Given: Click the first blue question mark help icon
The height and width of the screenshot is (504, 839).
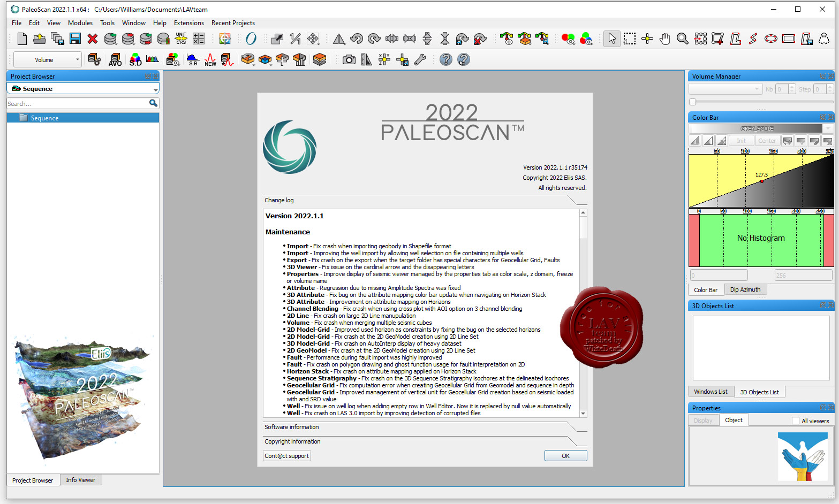Looking at the screenshot, I should 446,59.
